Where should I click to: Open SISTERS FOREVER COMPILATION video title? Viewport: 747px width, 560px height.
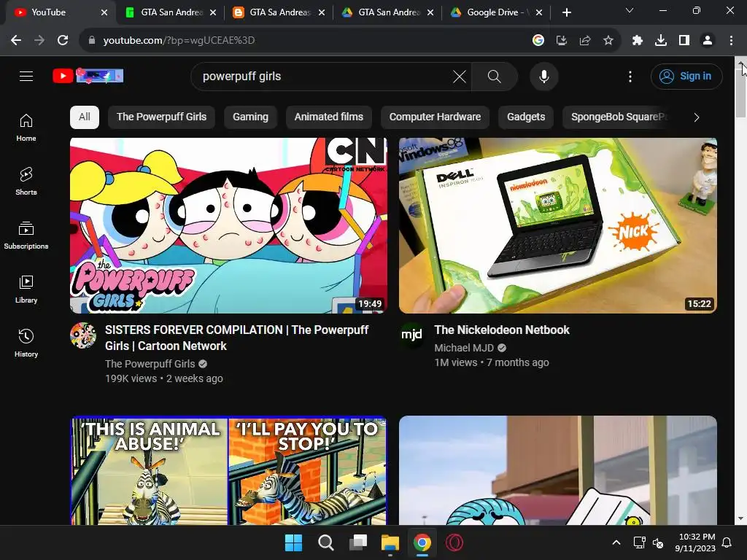[x=237, y=338]
